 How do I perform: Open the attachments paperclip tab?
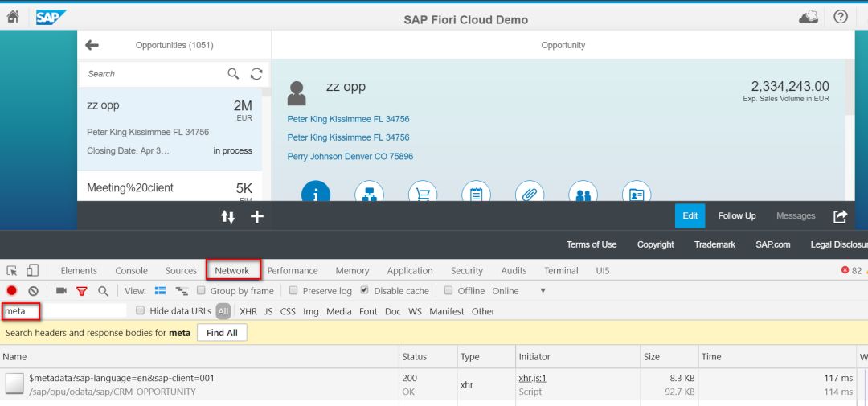click(x=530, y=191)
